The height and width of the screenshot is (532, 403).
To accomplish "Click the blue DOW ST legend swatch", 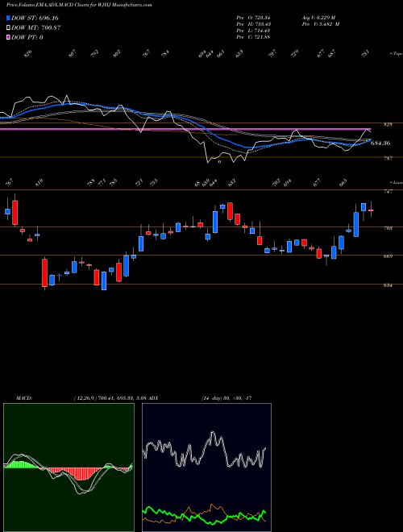I will [9, 18].
